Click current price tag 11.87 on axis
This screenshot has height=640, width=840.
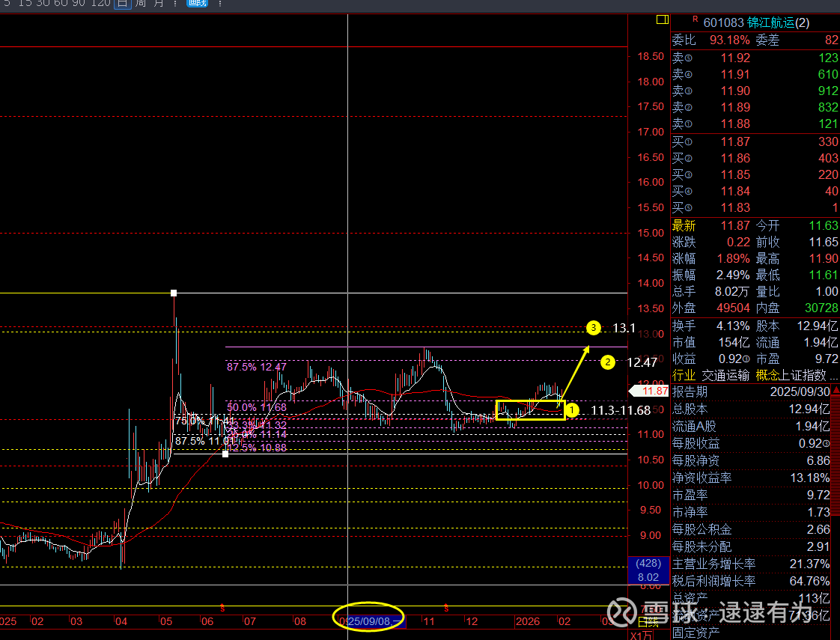coord(649,391)
